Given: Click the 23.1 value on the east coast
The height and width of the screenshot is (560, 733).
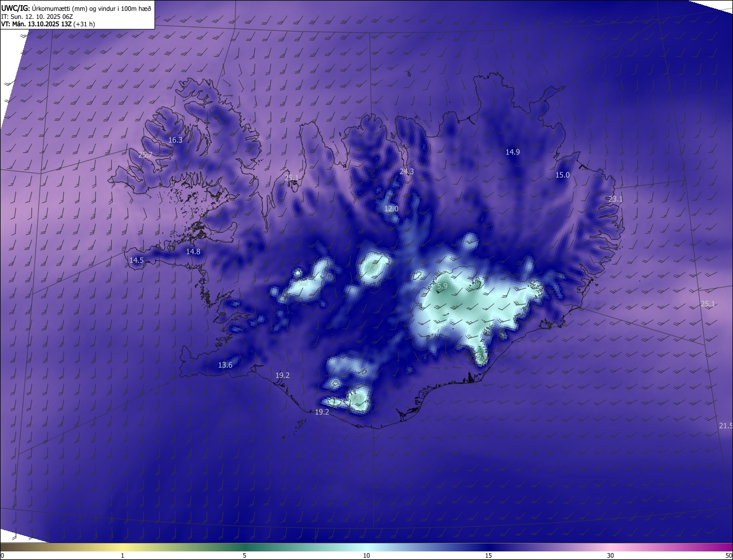Looking at the screenshot, I should 616,199.
